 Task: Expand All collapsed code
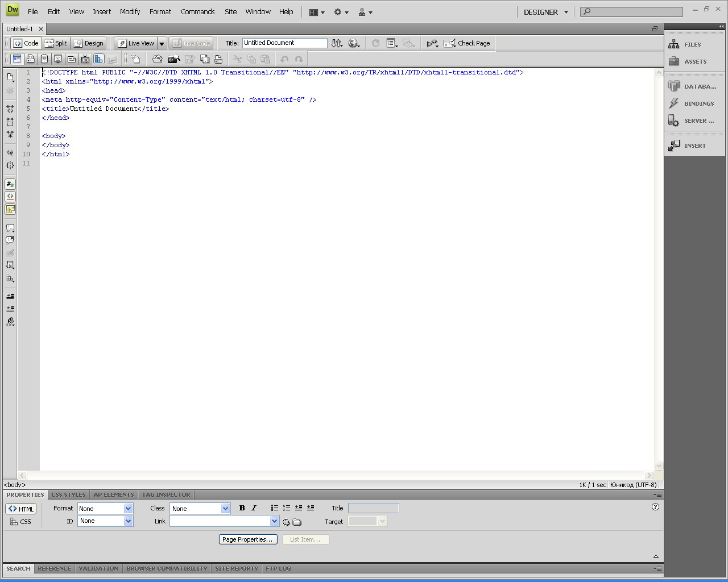(10, 135)
